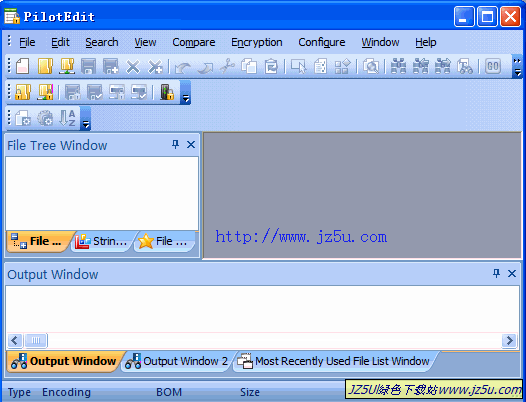Click the document column-mode icon
526x402 pixels.
coord(320,66)
